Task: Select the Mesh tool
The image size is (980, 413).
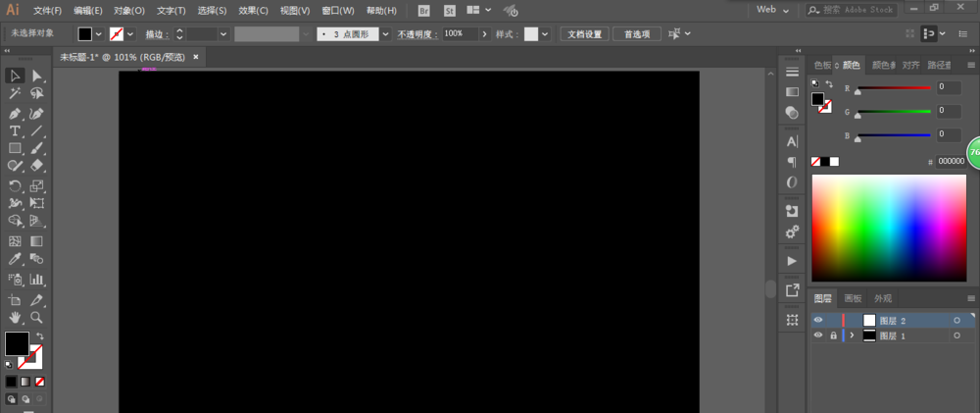Action: pos(15,241)
